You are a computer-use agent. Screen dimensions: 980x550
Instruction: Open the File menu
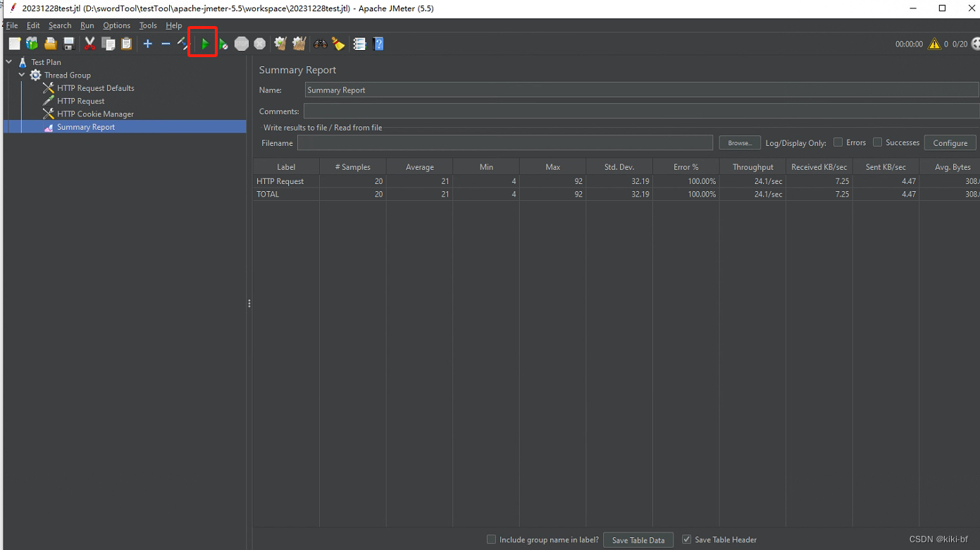click(12, 25)
